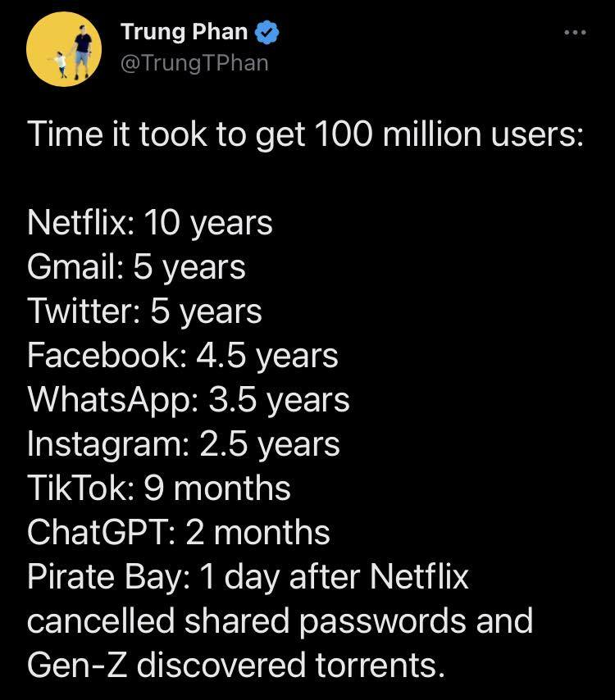Select the word 'passwords'

click(382, 621)
